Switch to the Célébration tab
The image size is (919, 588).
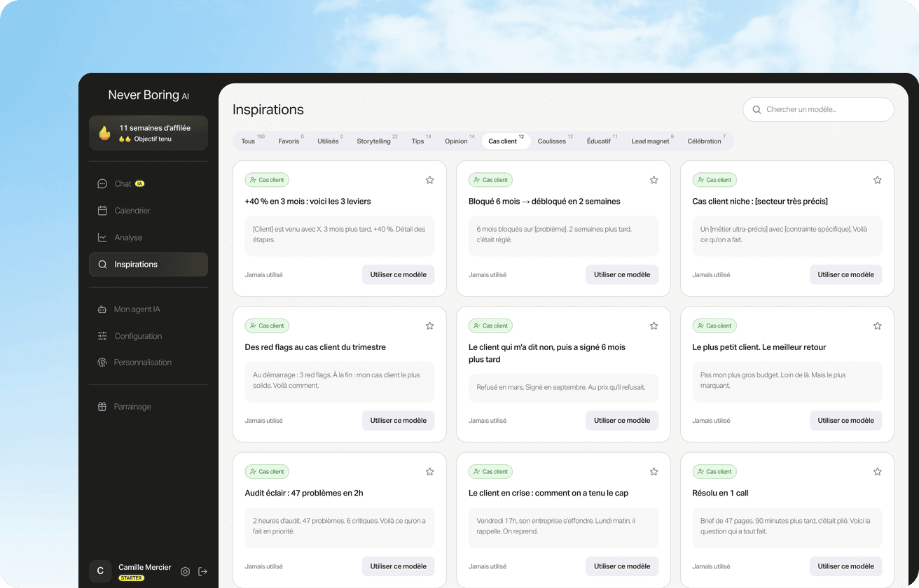[x=706, y=141]
